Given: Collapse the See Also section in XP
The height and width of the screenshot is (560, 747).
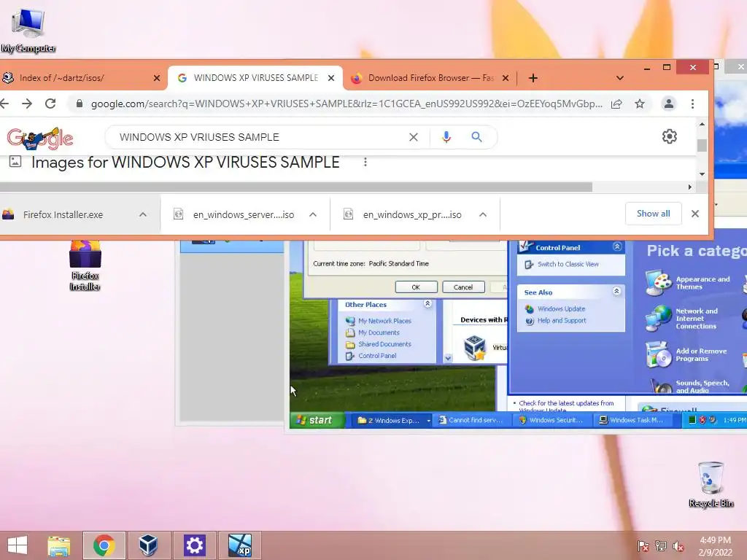Looking at the screenshot, I should click(616, 292).
